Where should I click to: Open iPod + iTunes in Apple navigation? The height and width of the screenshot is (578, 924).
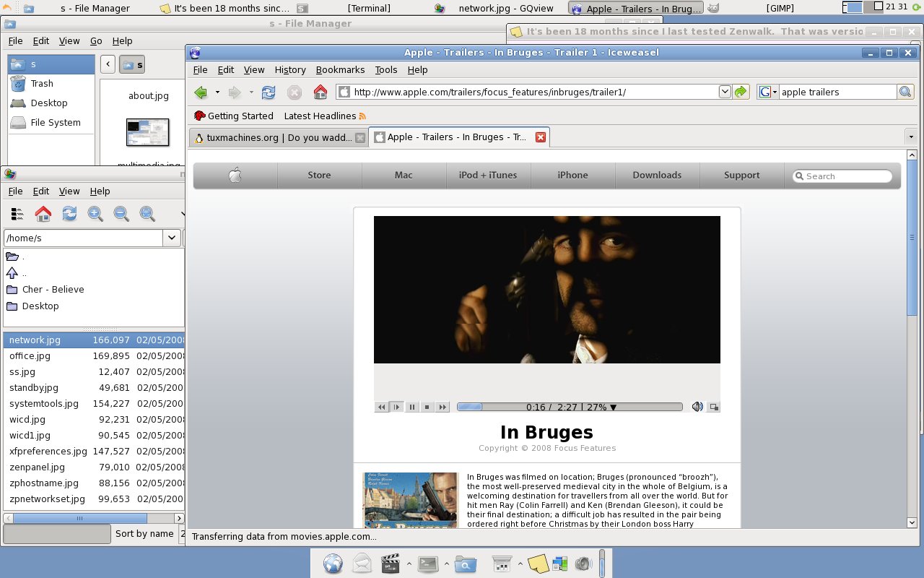coord(488,175)
